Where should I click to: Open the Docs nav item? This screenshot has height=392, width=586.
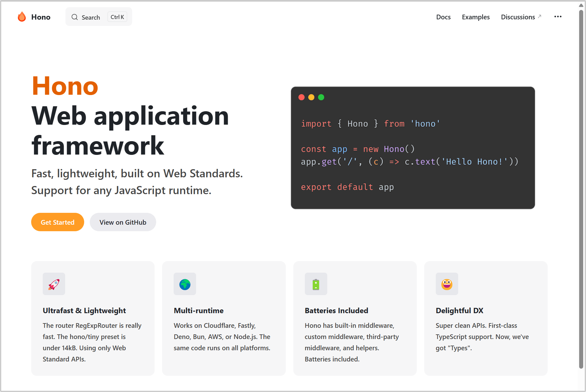(443, 17)
